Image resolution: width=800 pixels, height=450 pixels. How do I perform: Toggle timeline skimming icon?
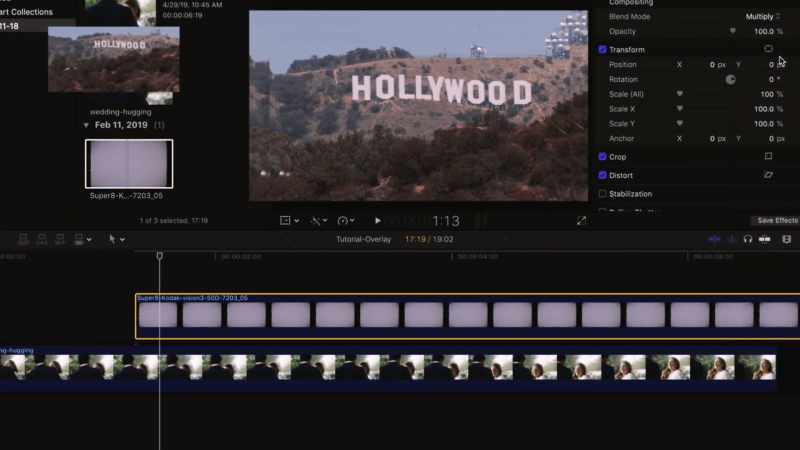714,239
